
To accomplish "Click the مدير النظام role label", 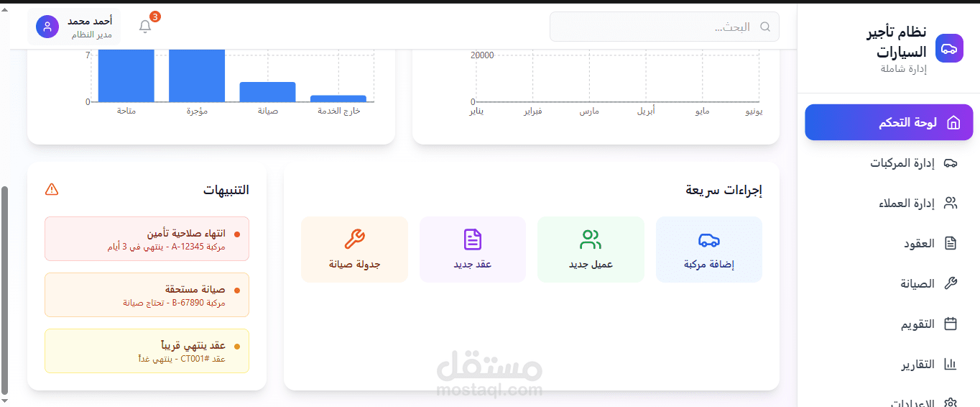I will pos(91,34).
